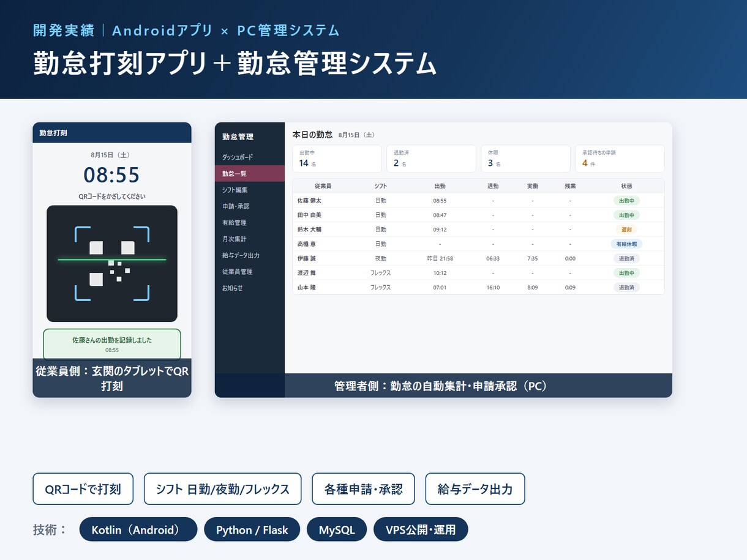Image resolution: width=747 pixels, height=560 pixels.
Task: Click the シフト column header
Action: click(380, 186)
